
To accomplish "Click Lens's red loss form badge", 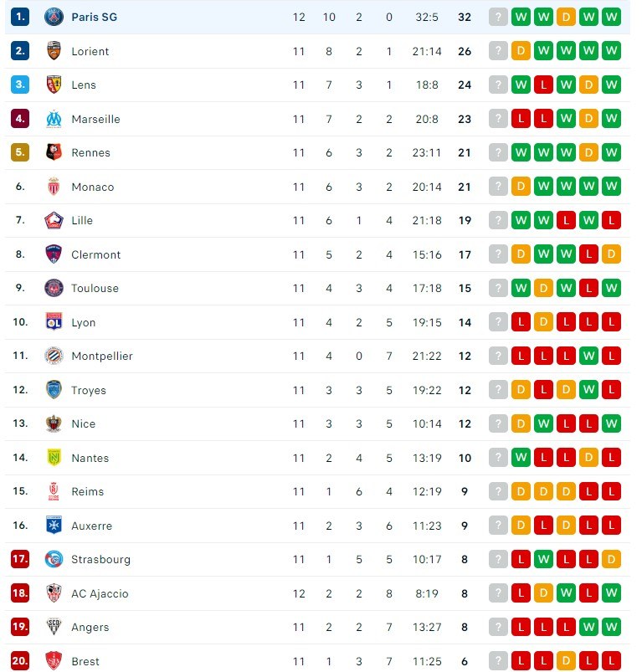I will [x=543, y=85].
